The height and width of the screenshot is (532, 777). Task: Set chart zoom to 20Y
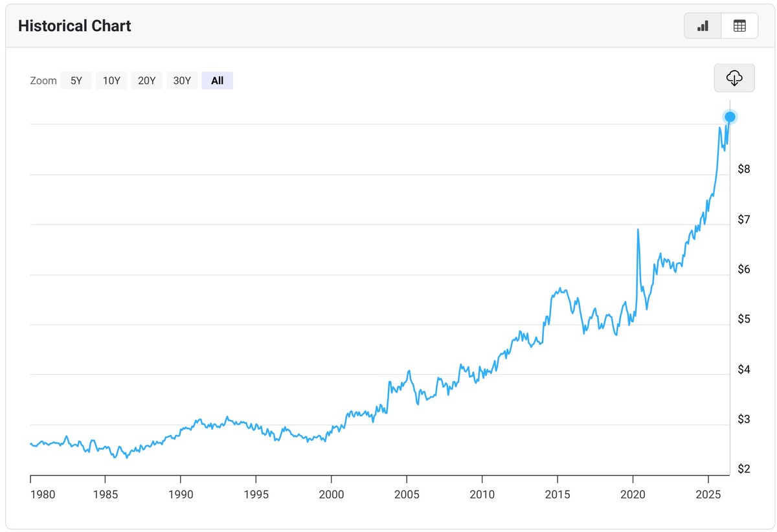[x=146, y=81]
